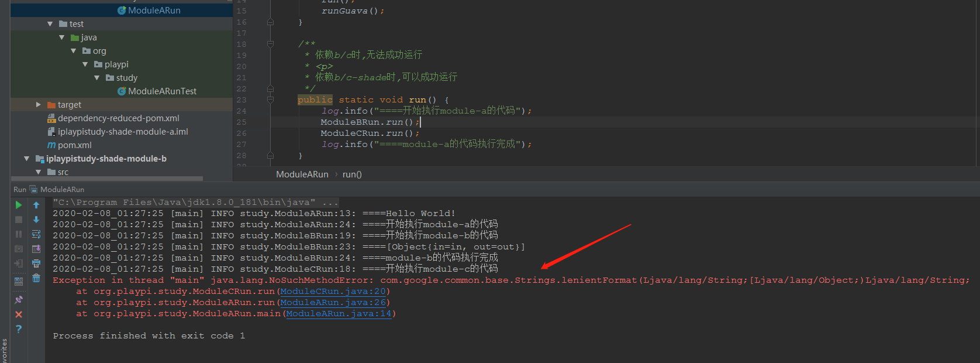Collapse the test folder
The width and height of the screenshot is (980, 363).
point(50,24)
